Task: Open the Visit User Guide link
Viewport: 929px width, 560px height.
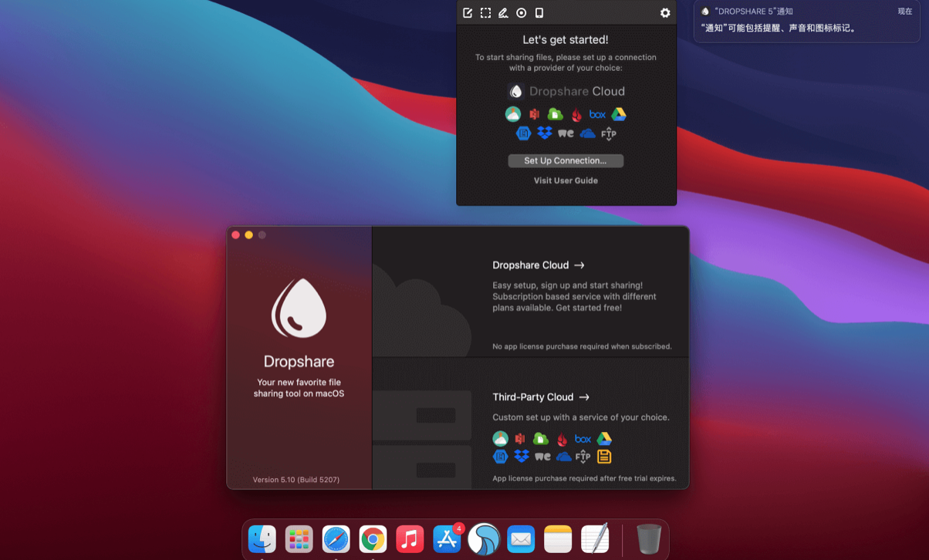Action: 566,180
